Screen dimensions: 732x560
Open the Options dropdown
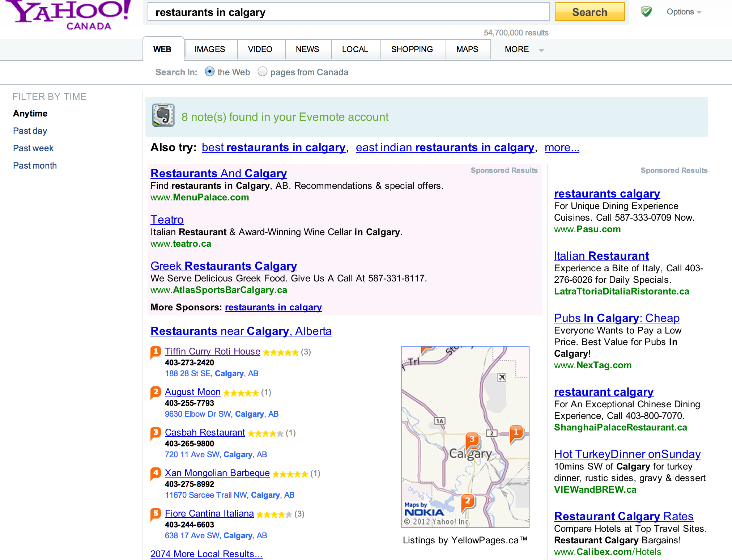[x=684, y=12]
